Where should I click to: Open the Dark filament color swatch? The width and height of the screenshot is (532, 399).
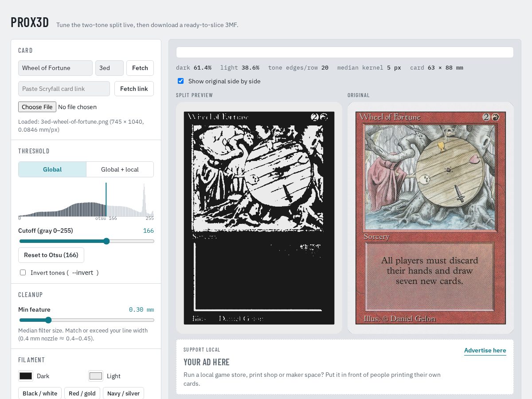26,376
